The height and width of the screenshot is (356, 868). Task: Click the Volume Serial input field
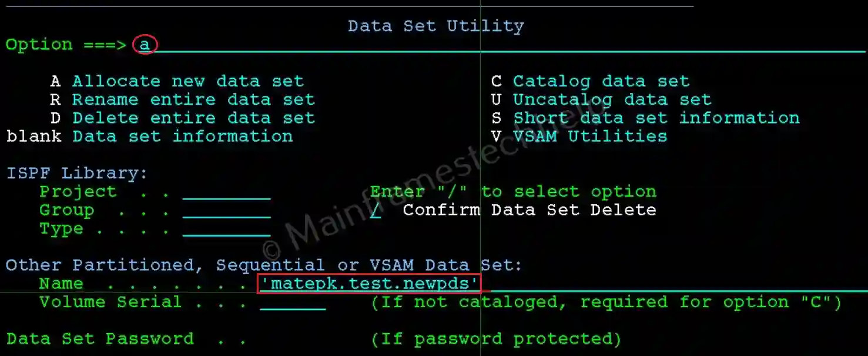coord(293,302)
